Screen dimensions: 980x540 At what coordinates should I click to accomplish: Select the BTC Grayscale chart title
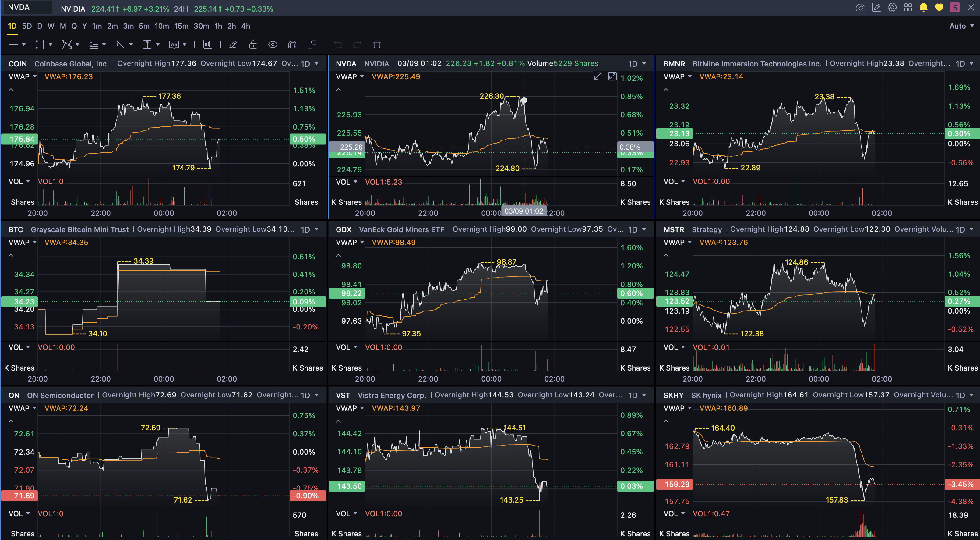click(x=69, y=229)
